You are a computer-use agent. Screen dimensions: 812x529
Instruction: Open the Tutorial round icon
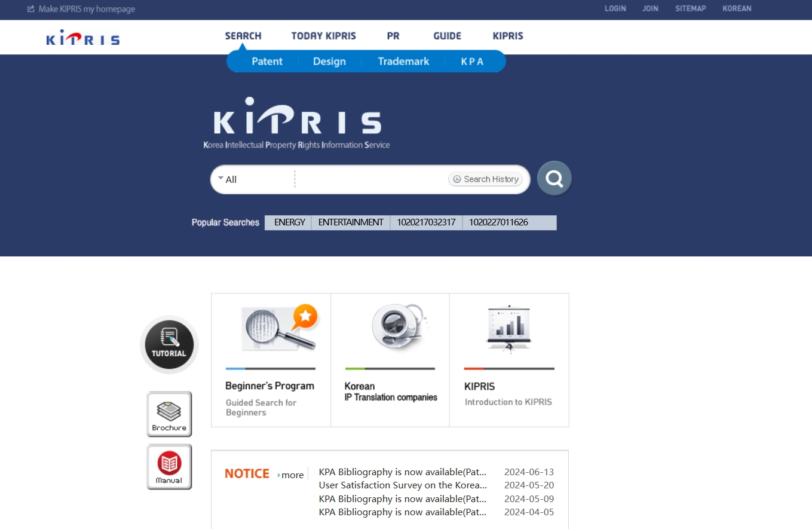(169, 345)
